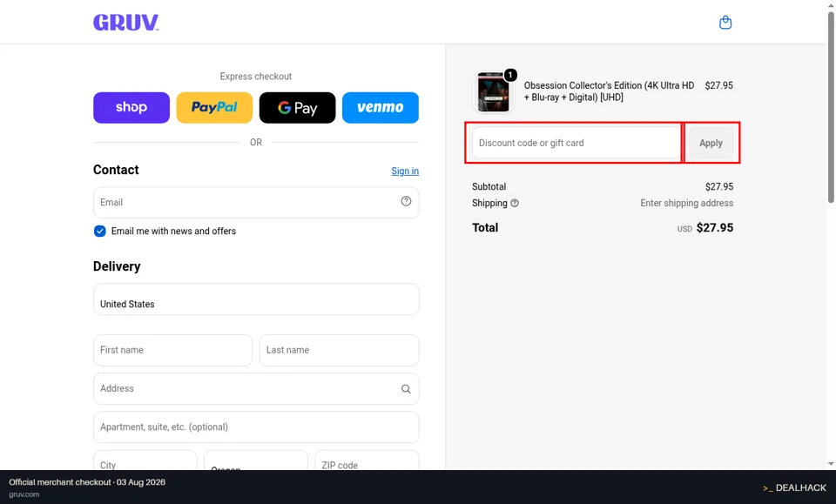Uncheck Email me with news and offers

(x=99, y=232)
